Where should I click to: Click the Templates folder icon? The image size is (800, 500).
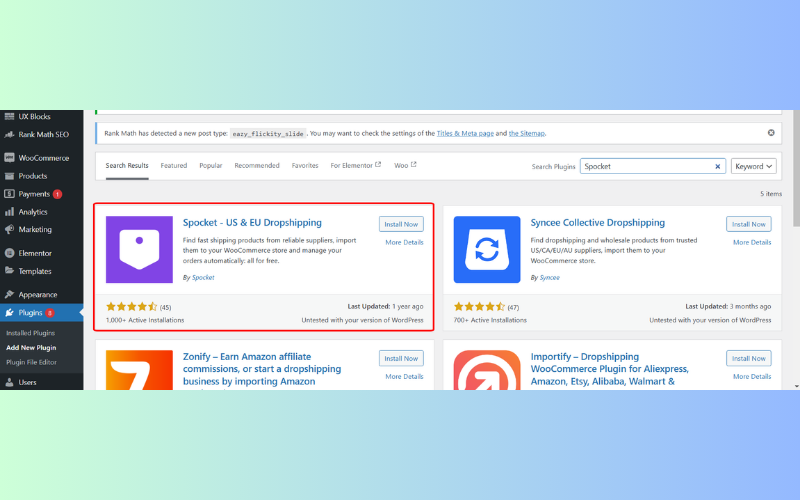pos(9,271)
